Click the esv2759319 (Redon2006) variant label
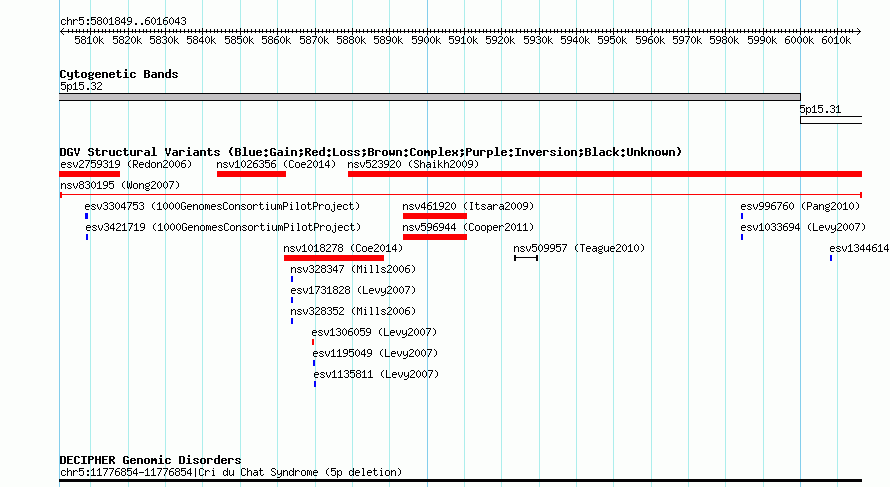The width and height of the screenshot is (890, 487). pos(126,165)
